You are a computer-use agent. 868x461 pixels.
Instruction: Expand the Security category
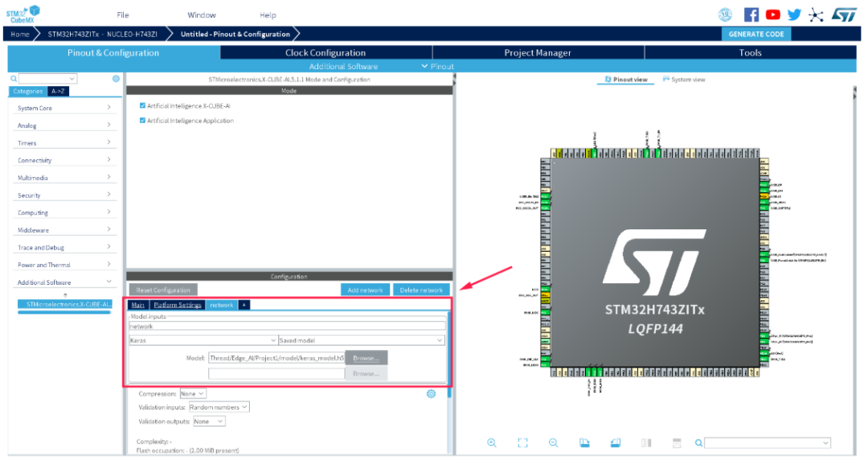[x=63, y=195]
